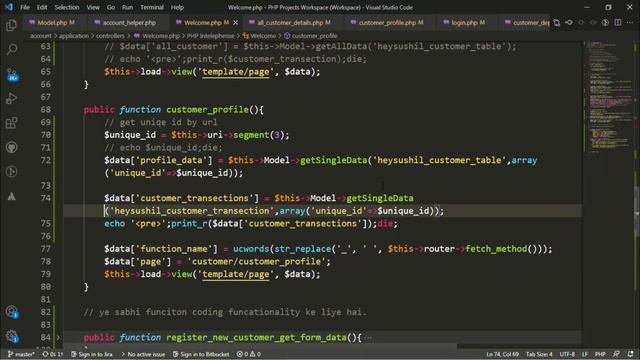Click the Open Changes icon in editor toolbar
Viewport: 640px width, 360px height.
[557, 22]
